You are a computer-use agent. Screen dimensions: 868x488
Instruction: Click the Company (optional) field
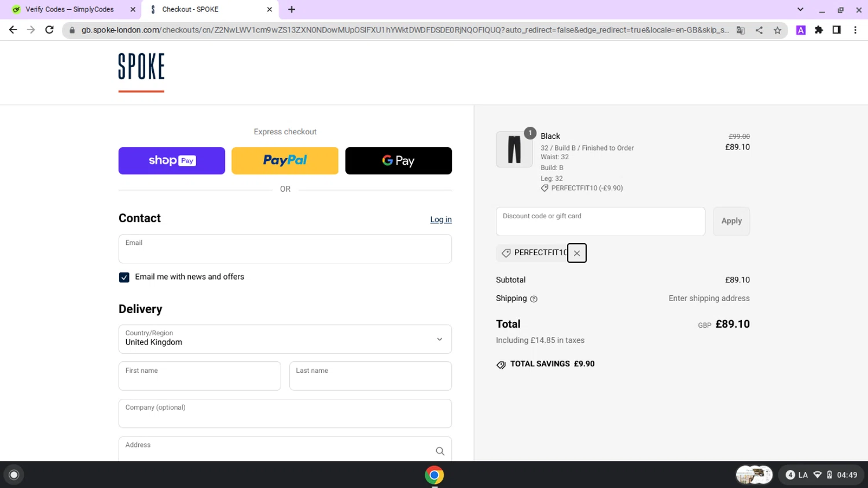[x=285, y=413]
